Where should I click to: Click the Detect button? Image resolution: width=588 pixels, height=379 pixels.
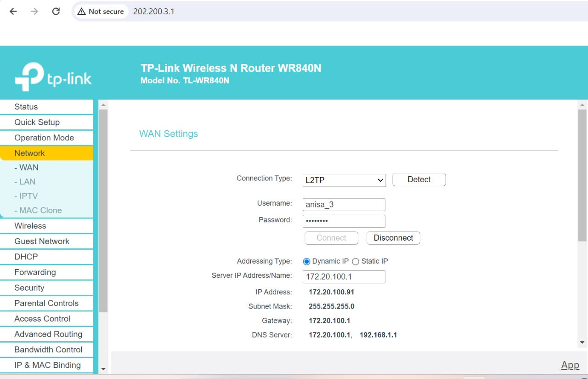click(419, 179)
